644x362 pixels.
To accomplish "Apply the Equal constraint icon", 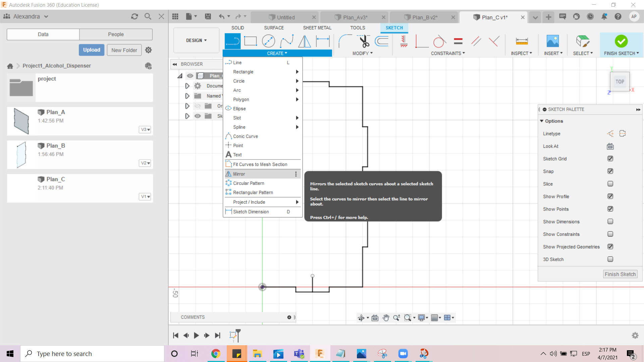I will (458, 41).
